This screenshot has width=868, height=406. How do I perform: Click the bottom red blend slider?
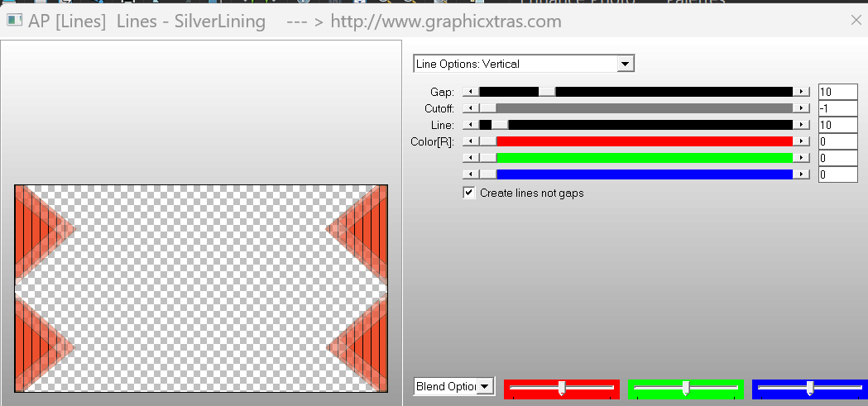(x=562, y=388)
